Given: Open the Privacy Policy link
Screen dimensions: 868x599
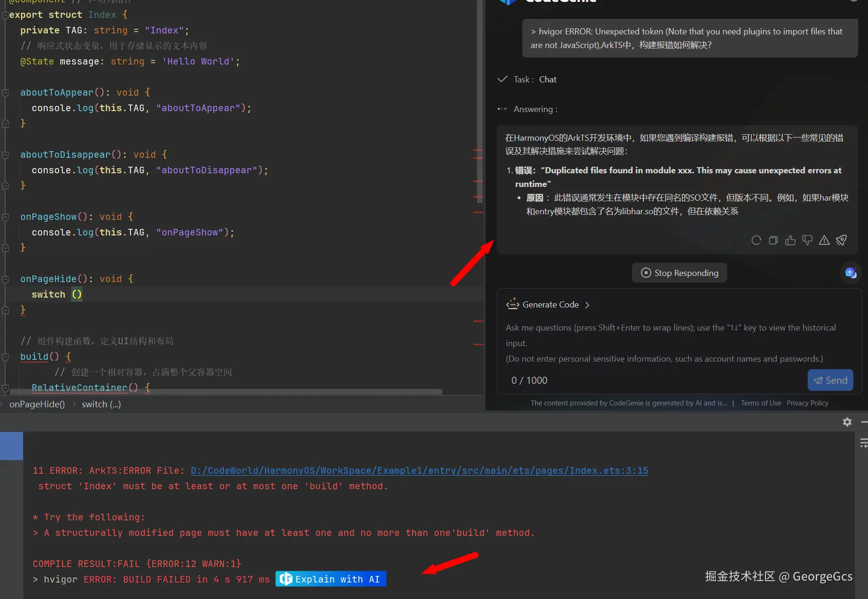Looking at the screenshot, I should (807, 403).
